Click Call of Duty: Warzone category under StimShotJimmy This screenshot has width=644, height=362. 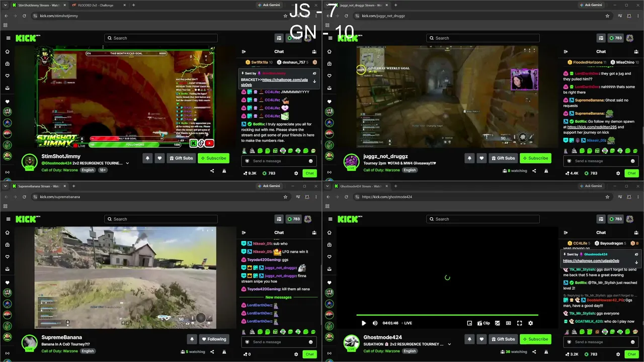(59, 170)
